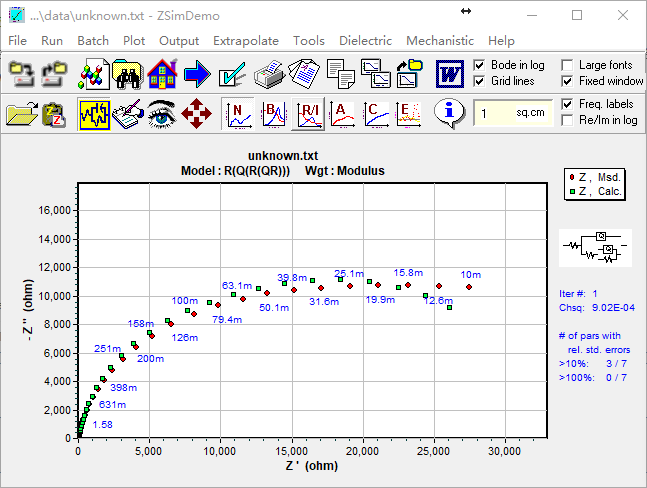Image resolution: width=647 pixels, height=488 pixels.
Task: Click the ZSimDemo application title bar icon
Action: point(17,16)
